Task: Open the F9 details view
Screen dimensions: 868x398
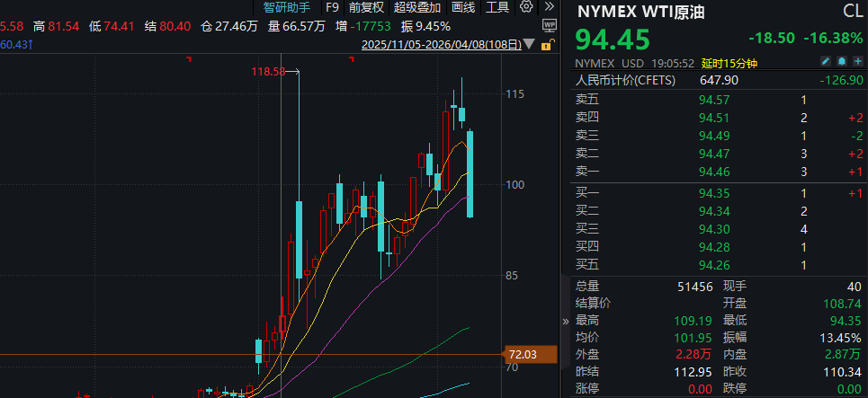Action: tap(332, 7)
